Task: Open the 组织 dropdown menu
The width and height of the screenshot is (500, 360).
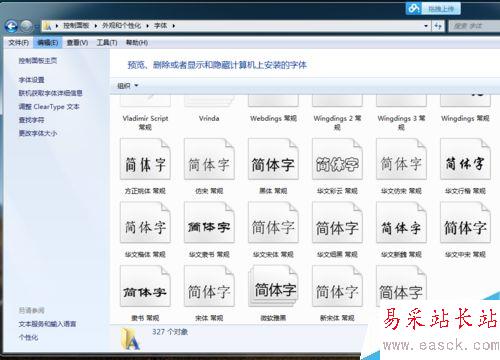Action: point(128,86)
